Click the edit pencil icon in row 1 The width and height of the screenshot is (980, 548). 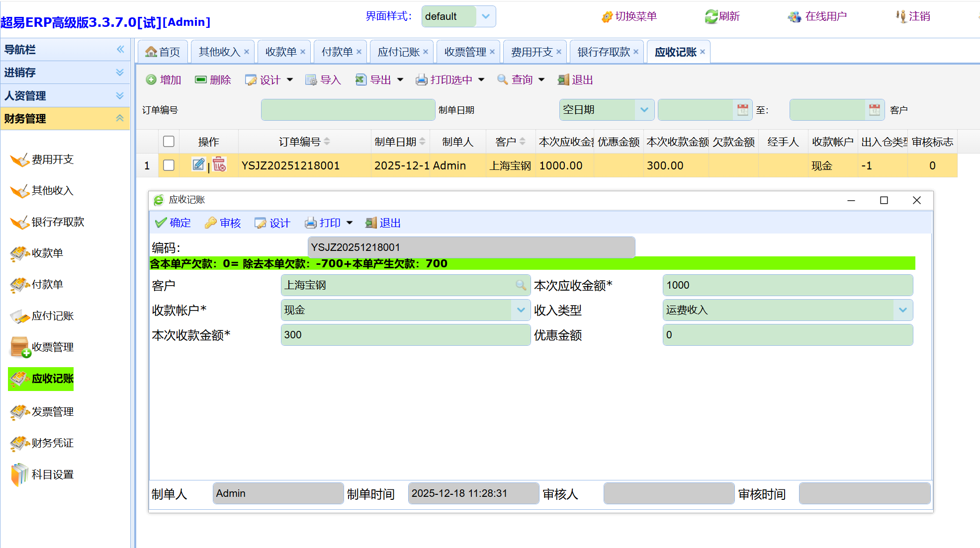point(198,164)
